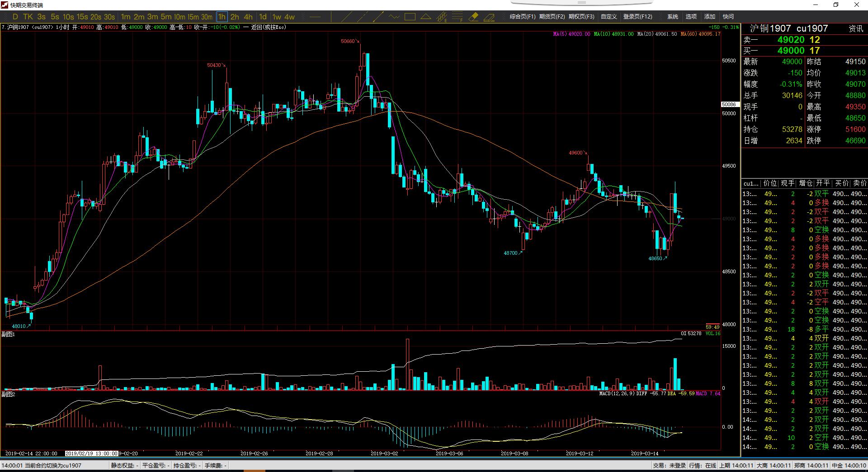Viewport: 868px width, 472px height.
Task: Switch chart to 15s period
Action: 82,17
